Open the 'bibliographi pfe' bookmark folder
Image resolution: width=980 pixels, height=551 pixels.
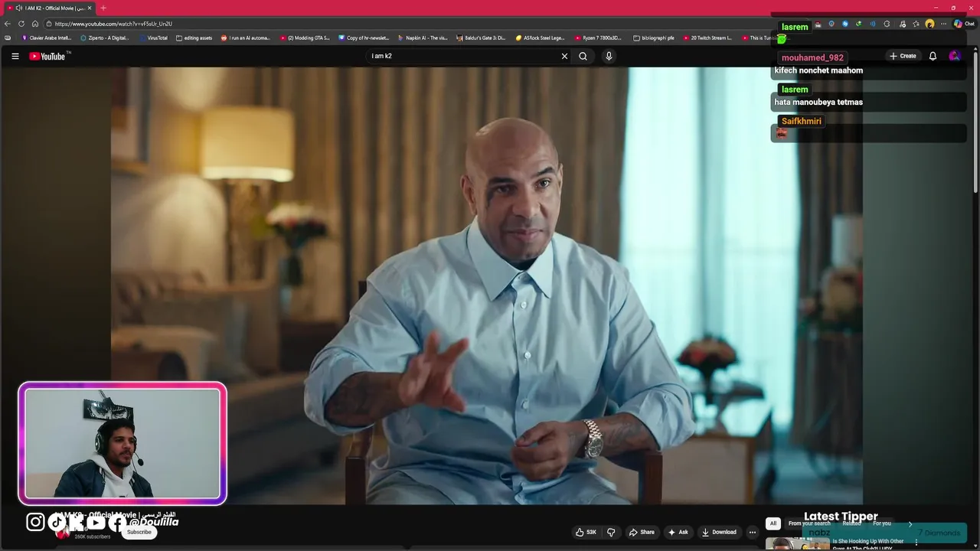pos(654,37)
